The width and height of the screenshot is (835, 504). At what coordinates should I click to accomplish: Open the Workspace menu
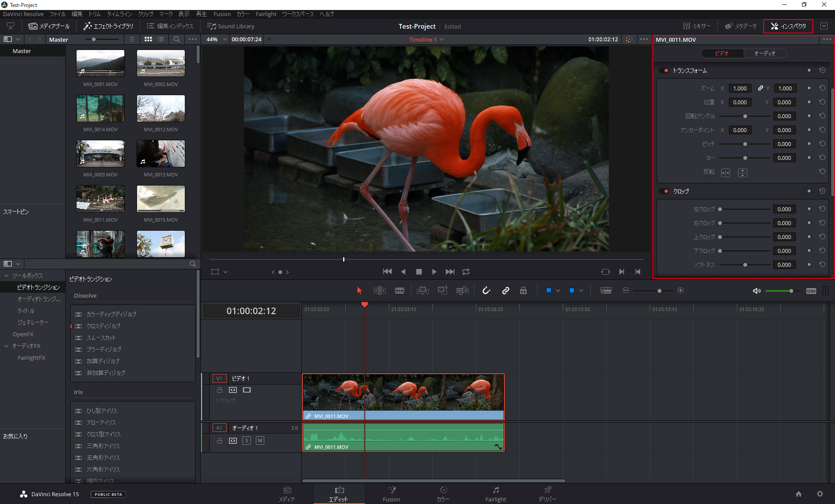coord(298,14)
